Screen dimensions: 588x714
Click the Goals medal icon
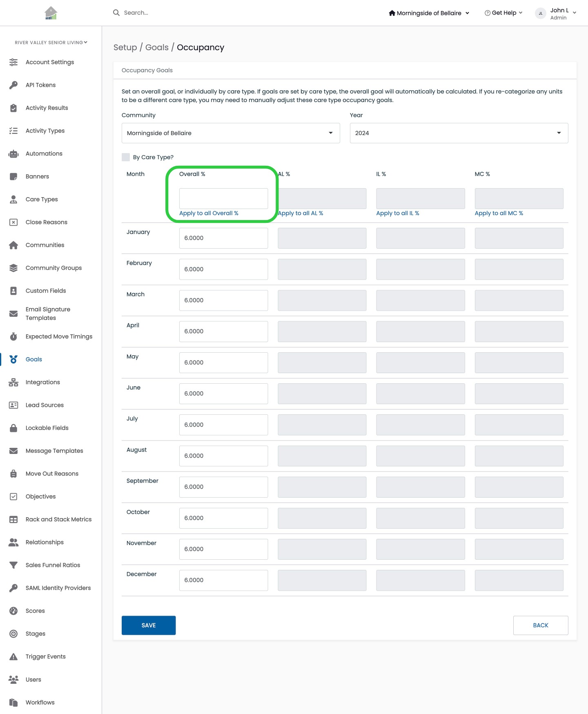click(13, 359)
